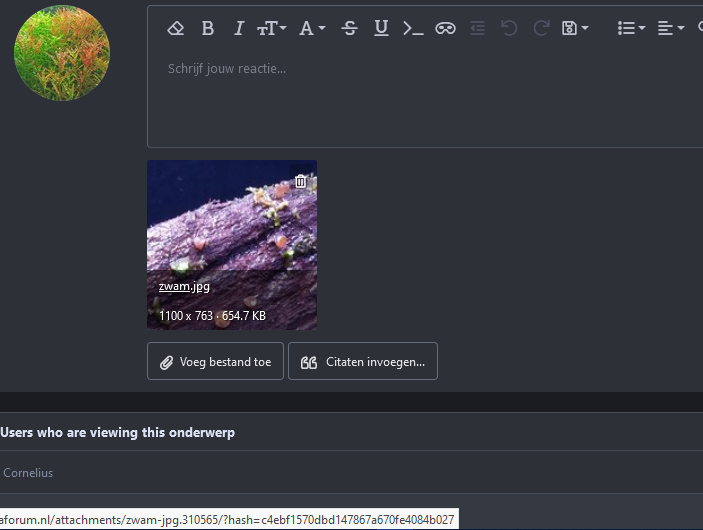703x530 pixels.
Task: Click the Undo arrow icon
Action: [x=509, y=28]
